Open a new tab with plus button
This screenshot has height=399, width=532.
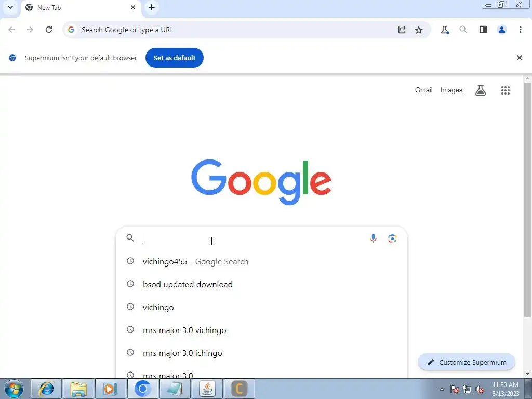click(152, 7)
